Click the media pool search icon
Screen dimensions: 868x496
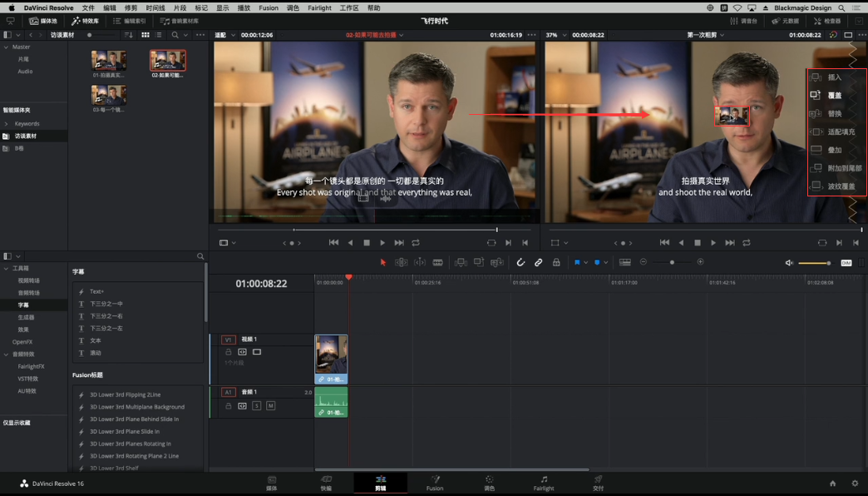click(175, 35)
